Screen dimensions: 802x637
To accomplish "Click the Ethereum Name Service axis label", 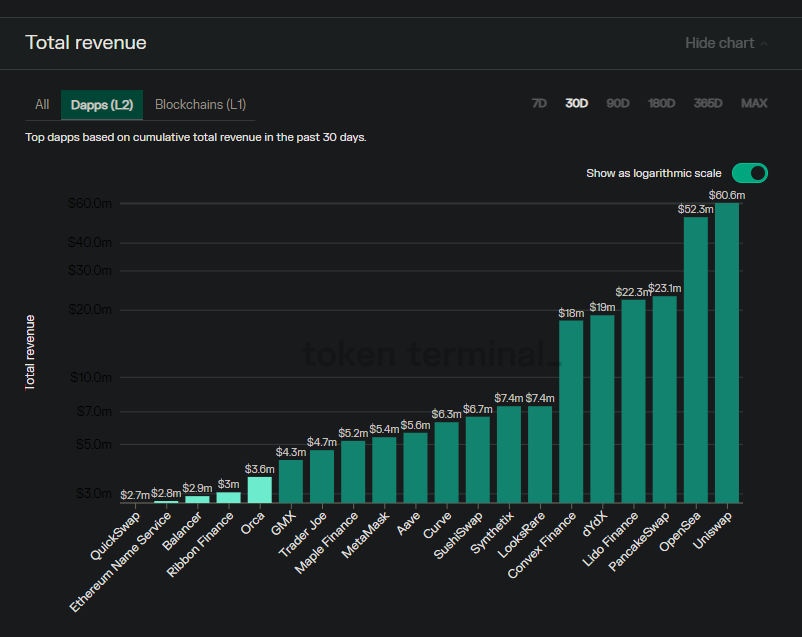I will coord(120,562).
